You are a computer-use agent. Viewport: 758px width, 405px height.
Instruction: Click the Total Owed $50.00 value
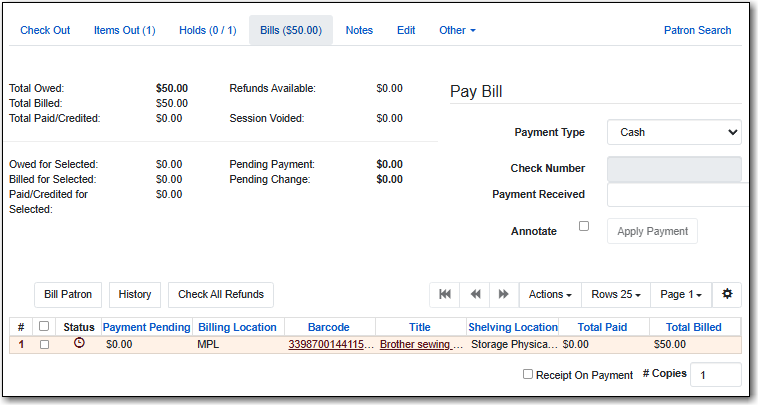tap(172, 88)
